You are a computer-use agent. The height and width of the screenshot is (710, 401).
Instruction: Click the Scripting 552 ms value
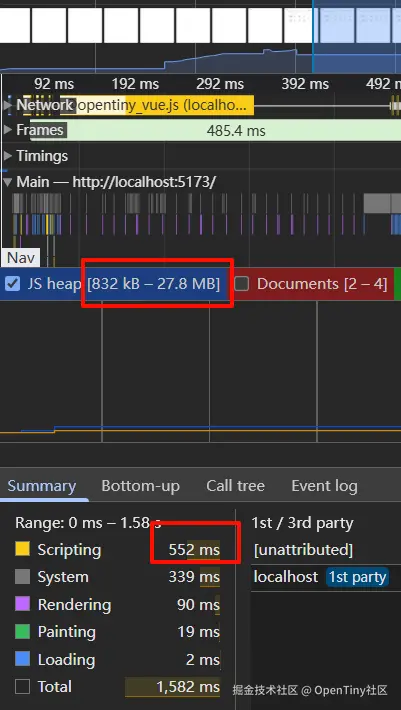[x=194, y=550]
